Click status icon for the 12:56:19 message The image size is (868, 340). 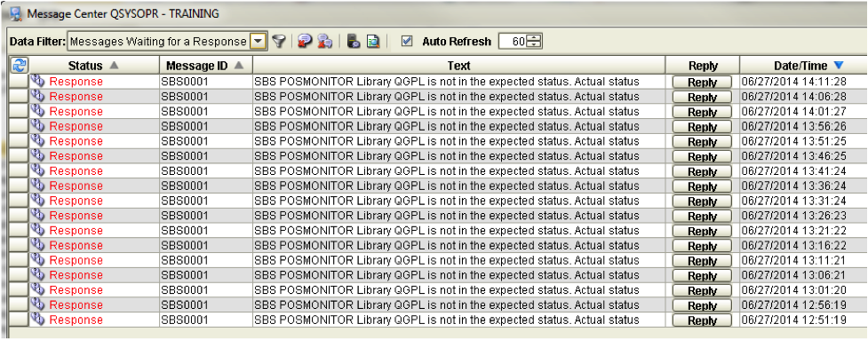pyautogui.click(x=37, y=304)
